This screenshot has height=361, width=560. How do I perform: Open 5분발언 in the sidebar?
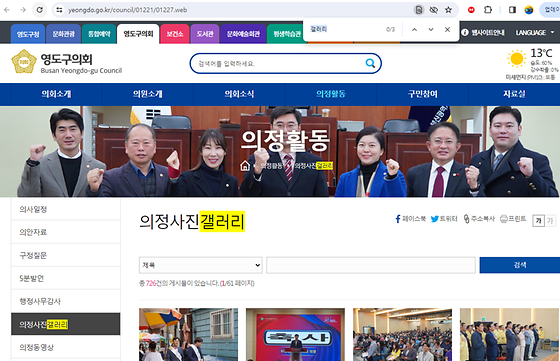[x=66, y=279]
